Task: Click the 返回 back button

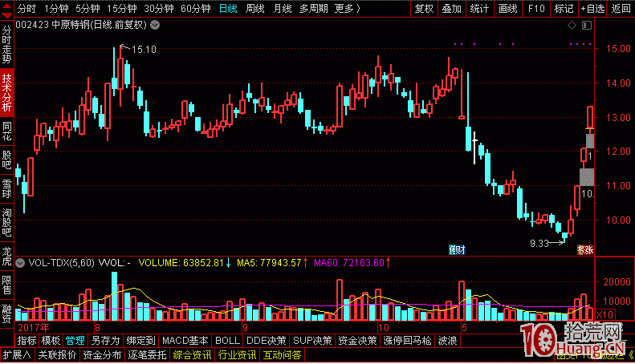Action: pyautogui.click(x=621, y=9)
